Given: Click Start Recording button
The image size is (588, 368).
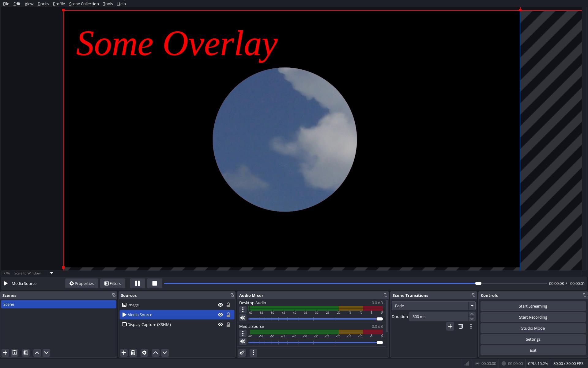Looking at the screenshot, I should coord(533,317).
